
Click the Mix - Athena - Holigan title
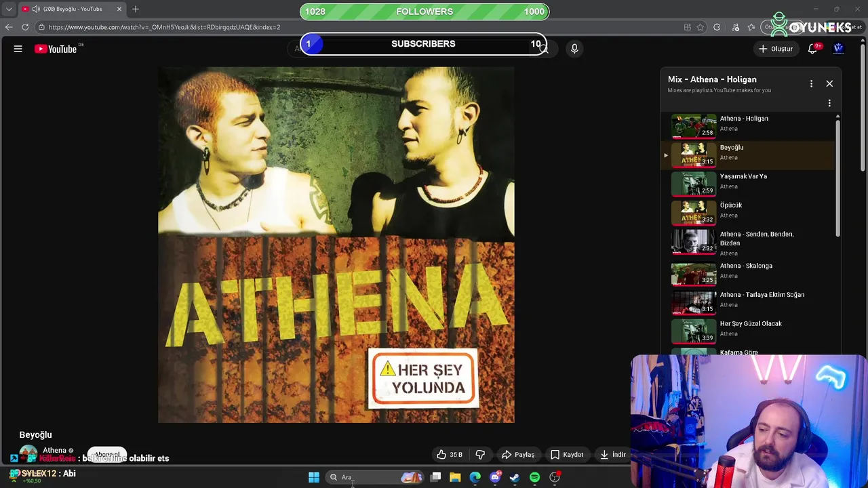pos(712,79)
